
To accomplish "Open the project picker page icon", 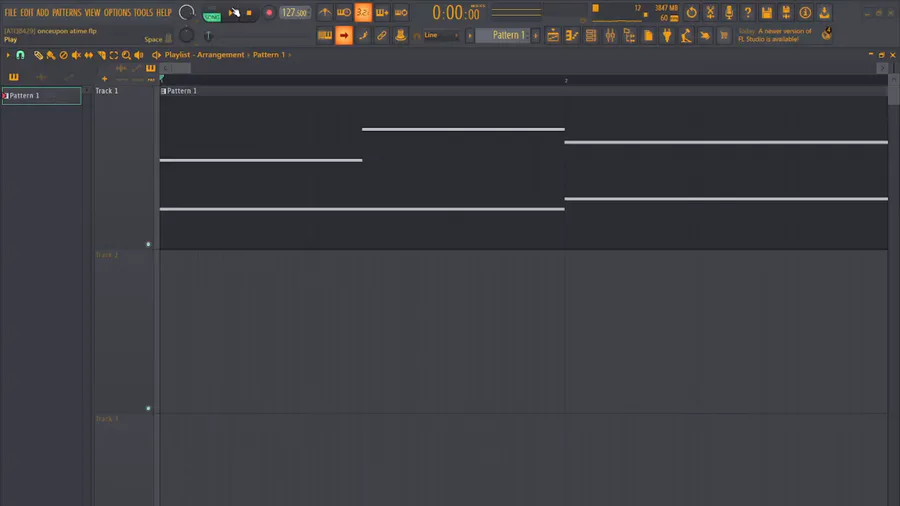I will (648, 36).
